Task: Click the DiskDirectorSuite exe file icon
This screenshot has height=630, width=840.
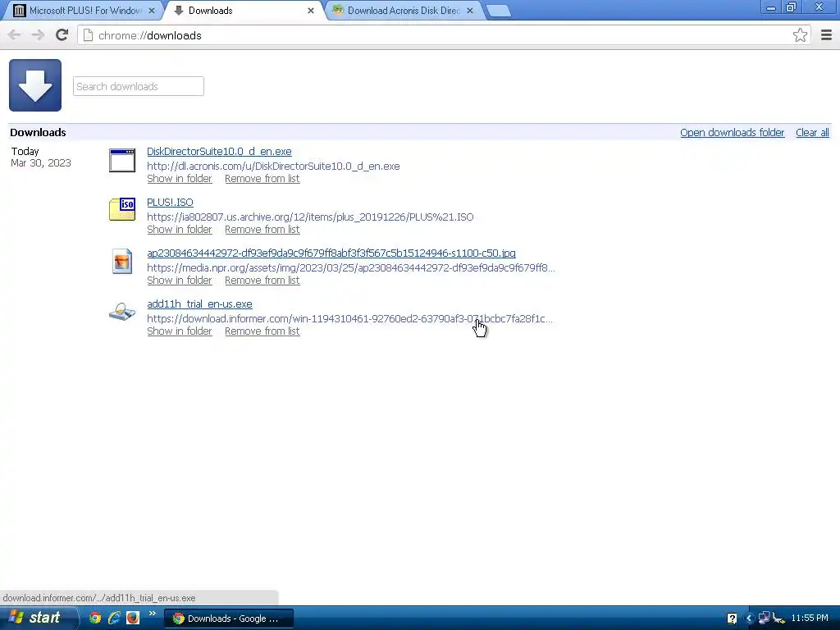Action: [122, 161]
